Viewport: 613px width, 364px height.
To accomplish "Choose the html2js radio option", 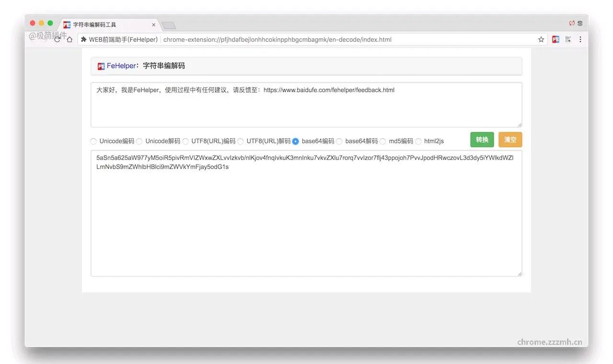I will (418, 141).
